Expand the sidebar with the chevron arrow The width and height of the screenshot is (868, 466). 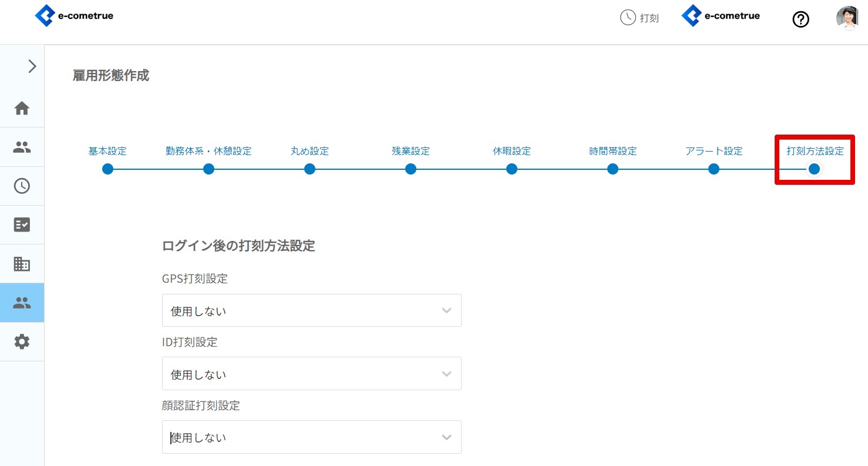(32, 66)
